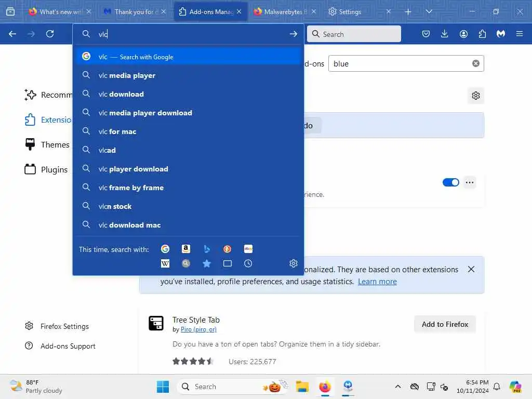Search this time with eBay
Image resolution: width=532 pixels, height=399 pixels.
(x=248, y=249)
